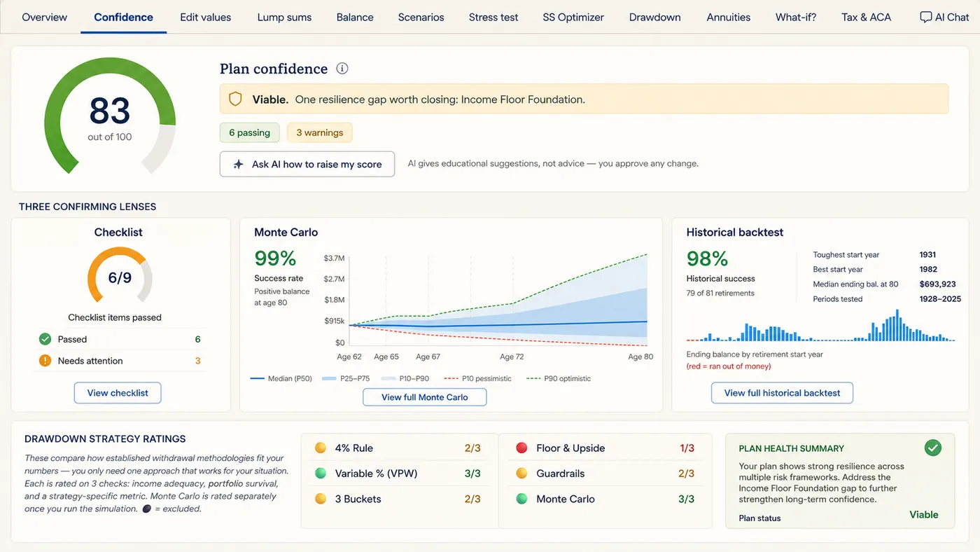
Task: Click the Plan status Viable label
Action: pyautogui.click(x=923, y=515)
